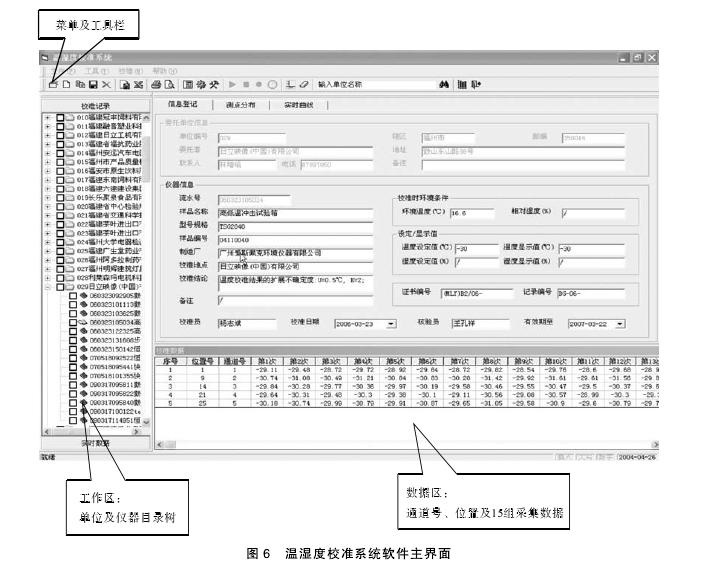Switch to the 测点分布 tab
This screenshot has width=725, height=573.
pyautogui.click(x=240, y=105)
